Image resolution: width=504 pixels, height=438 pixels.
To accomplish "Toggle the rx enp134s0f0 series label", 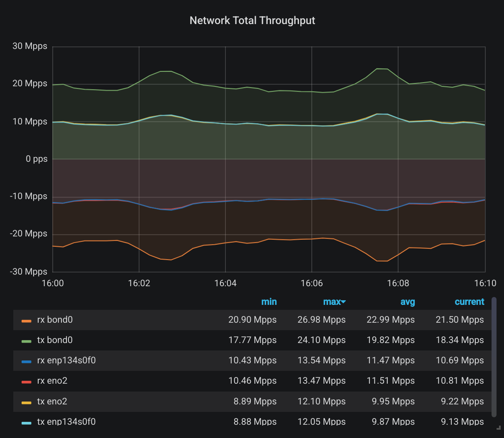I will (x=66, y=360).
